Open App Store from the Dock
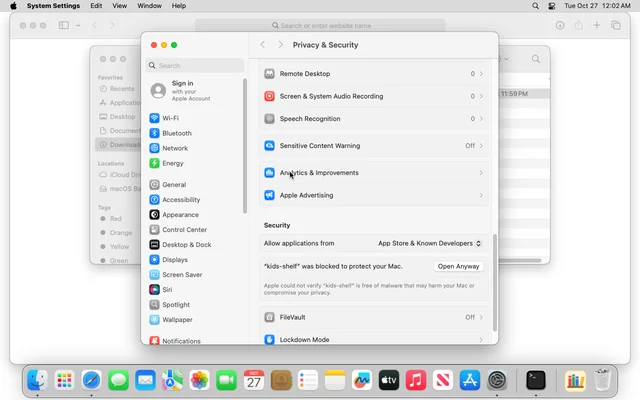This screenshot has height=400, width=640. click(x=470, y=380)
